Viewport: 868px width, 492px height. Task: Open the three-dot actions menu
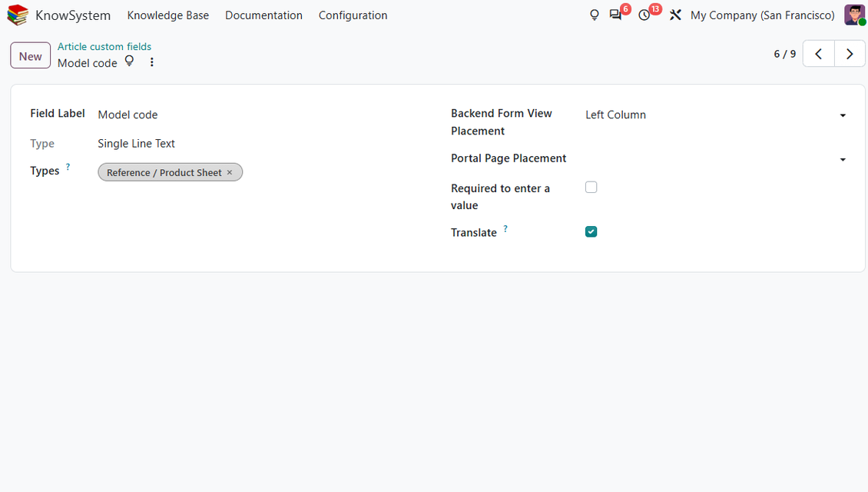(x=151, y=62)
